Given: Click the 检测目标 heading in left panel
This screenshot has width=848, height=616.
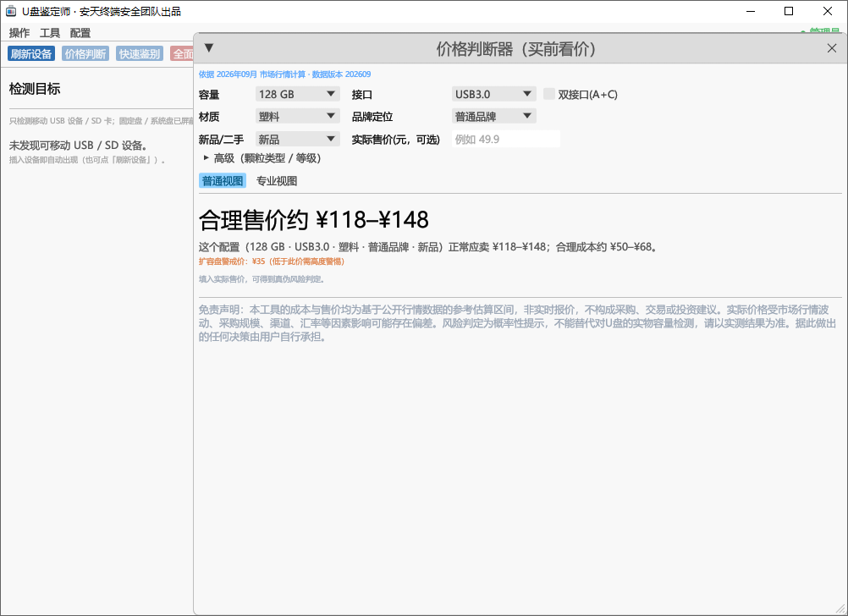Looking at the screenshot, I should click(x=35, y=89).
